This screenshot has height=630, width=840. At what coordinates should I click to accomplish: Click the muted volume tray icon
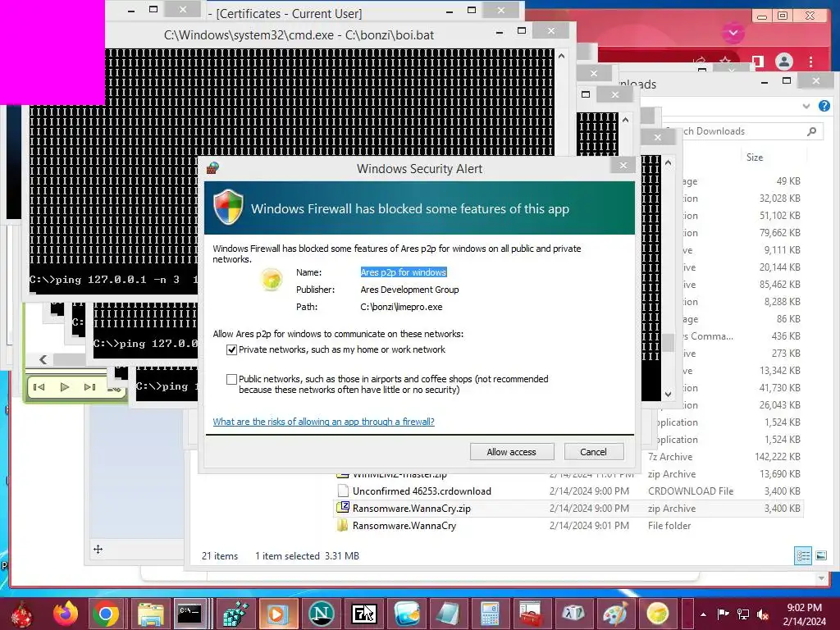763,614
